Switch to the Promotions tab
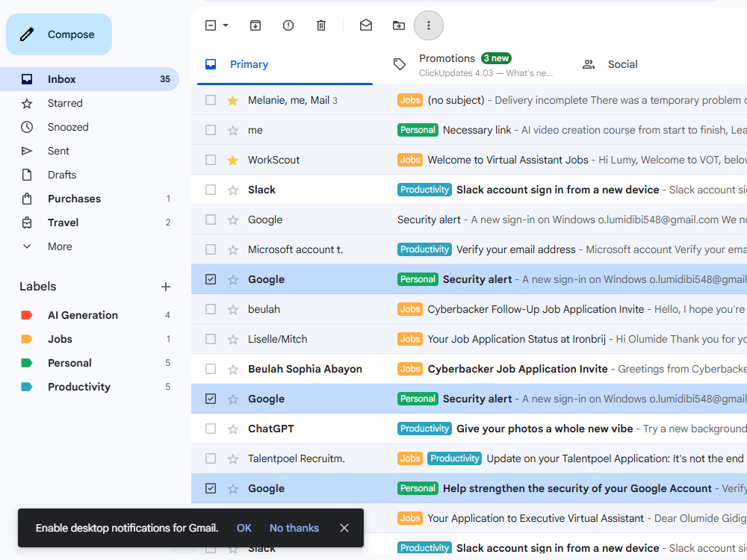747x560 pixels. pos(474,64)
